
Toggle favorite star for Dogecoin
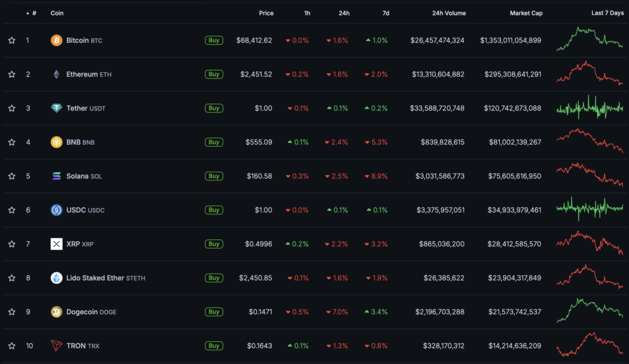coord(12,312)
